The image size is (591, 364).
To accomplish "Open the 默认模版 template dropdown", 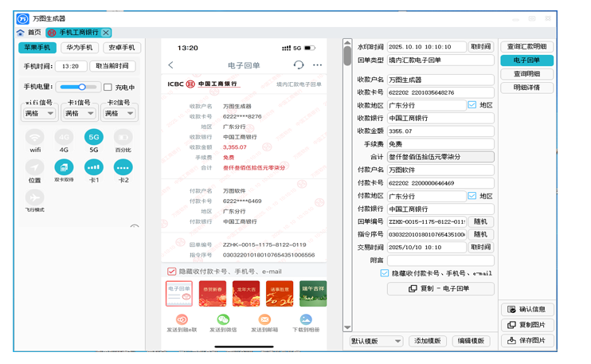I will coord(376,341).
